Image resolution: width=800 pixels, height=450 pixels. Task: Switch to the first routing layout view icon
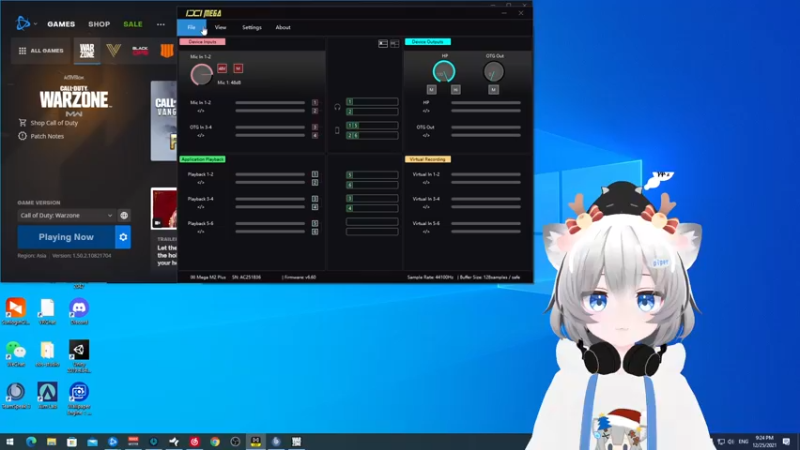(x=383, y=44)
